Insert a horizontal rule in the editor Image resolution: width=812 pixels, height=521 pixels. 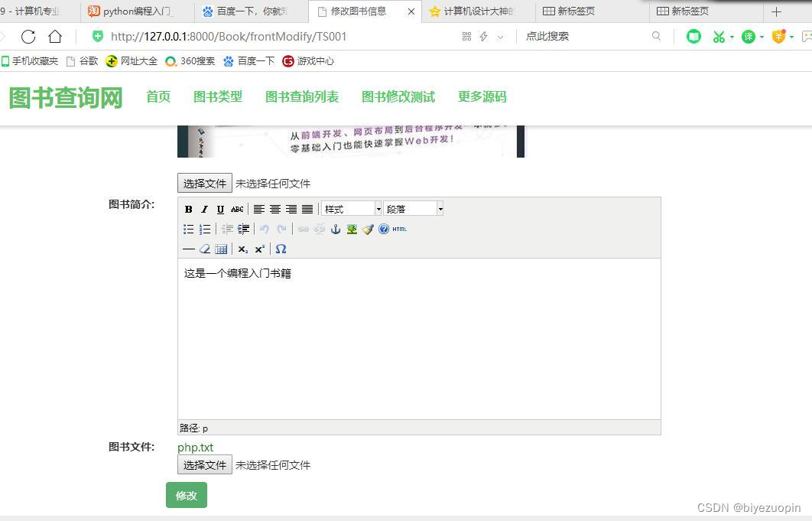188,249
